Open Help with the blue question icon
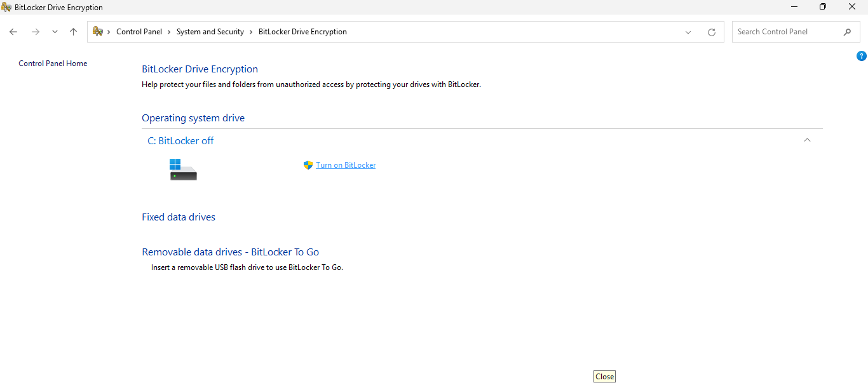868x385 pixels. coord(862,56)
